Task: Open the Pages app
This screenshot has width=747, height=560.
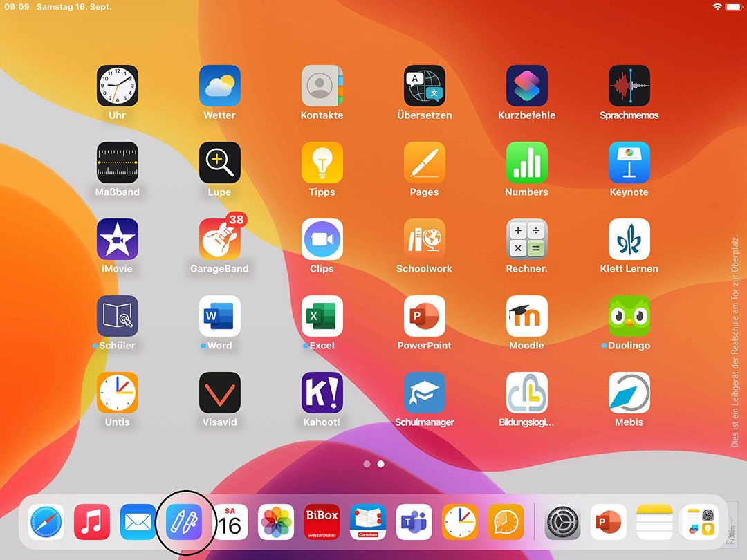Action: (x=425, y=162)
